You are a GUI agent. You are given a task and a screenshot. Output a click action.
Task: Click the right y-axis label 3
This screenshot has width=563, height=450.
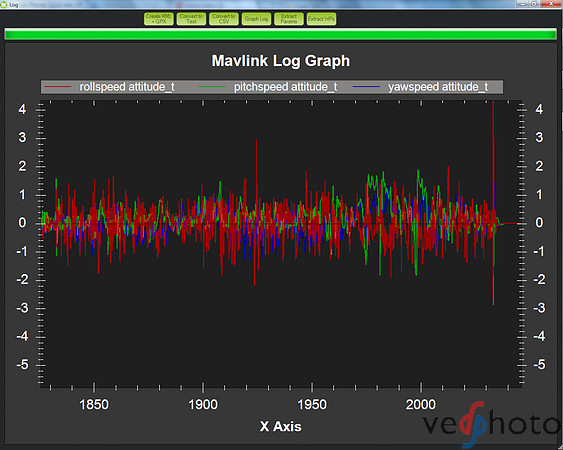pos(539,137)
